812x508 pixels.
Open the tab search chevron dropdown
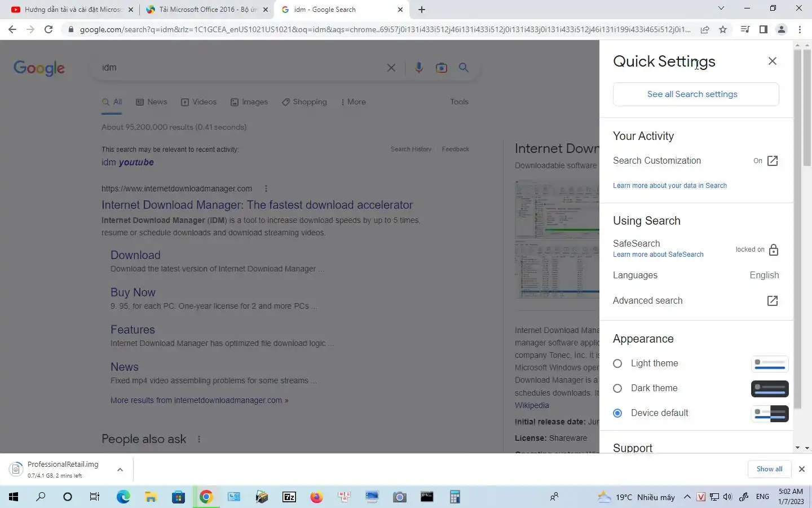click(721, 8)
